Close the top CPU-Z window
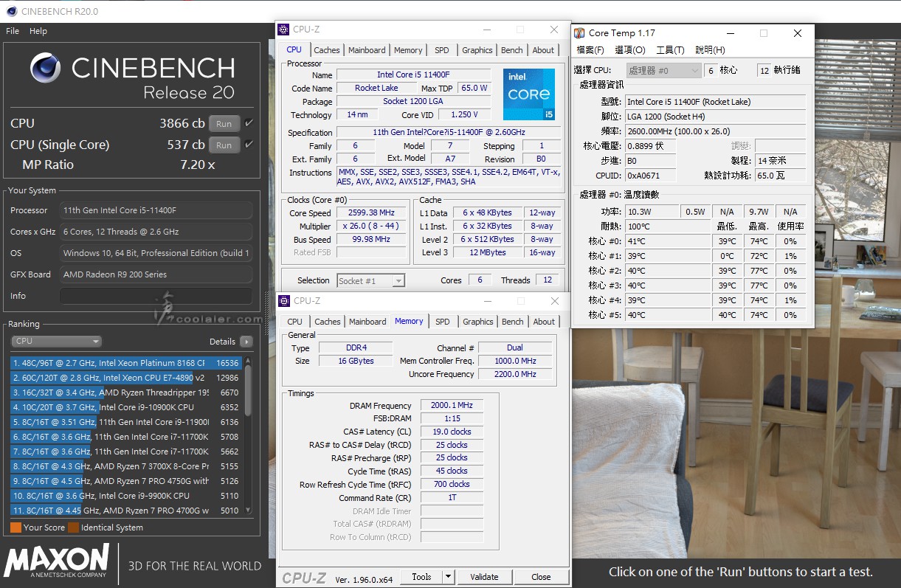901x588 pixels. (553, 30)
